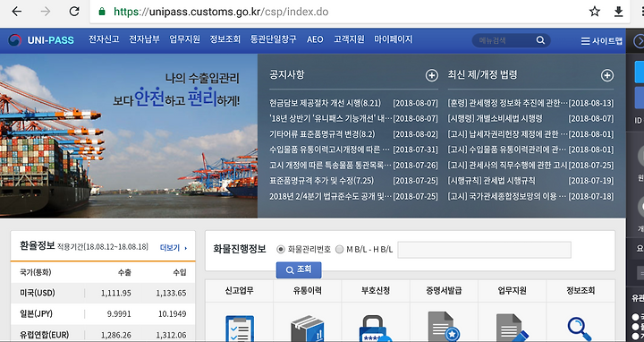The width and height of the screenshot is (644, 342).
Task: Click the harbor banner image
Action: pos(129,136)
